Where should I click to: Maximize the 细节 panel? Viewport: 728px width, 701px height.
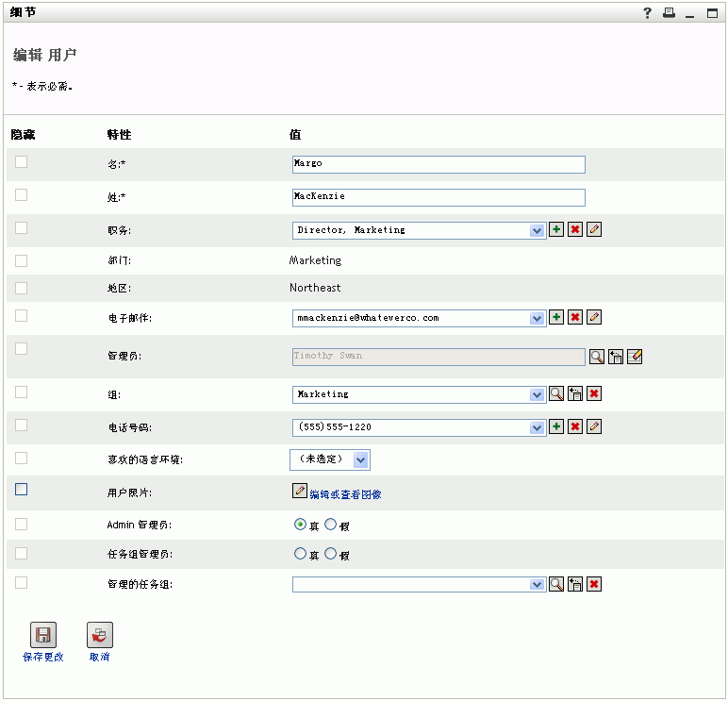[x=712, y=13]
